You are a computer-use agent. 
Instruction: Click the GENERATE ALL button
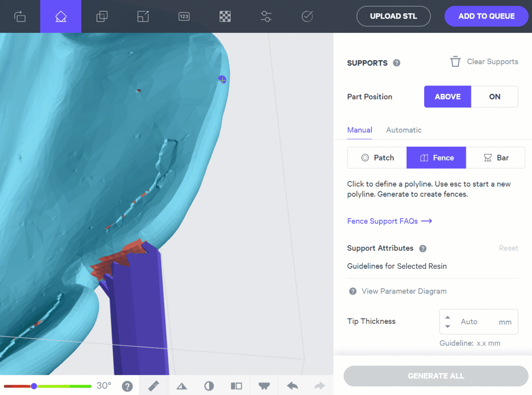[x=436, y=376]
